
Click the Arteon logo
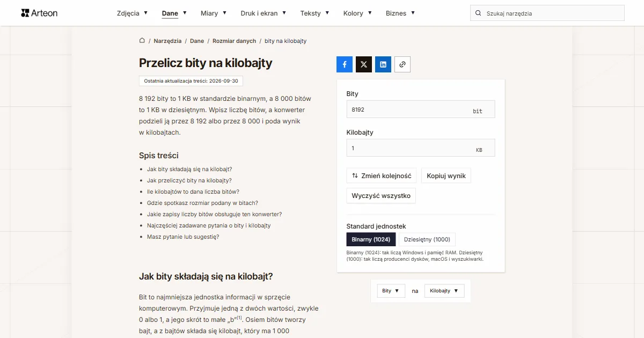pos(39,13)
